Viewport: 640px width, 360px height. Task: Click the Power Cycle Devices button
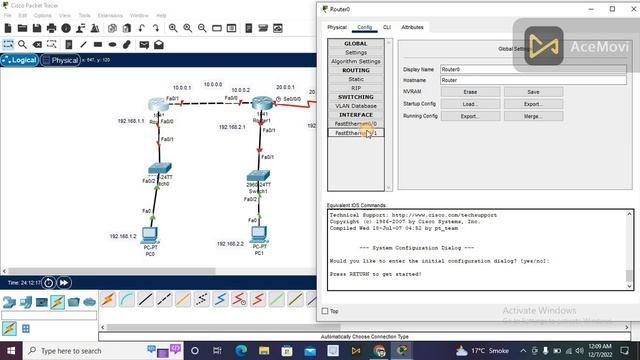click(x=48, y=282)
